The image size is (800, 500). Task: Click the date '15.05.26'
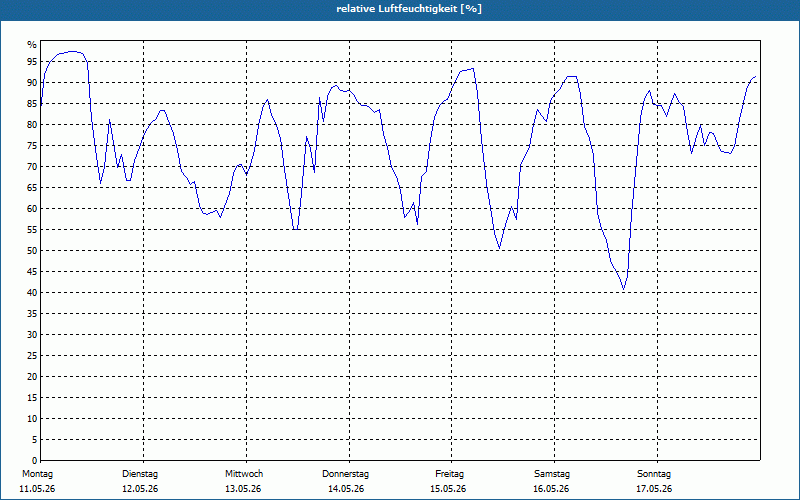pyautogui.click(x=448, y=489)
